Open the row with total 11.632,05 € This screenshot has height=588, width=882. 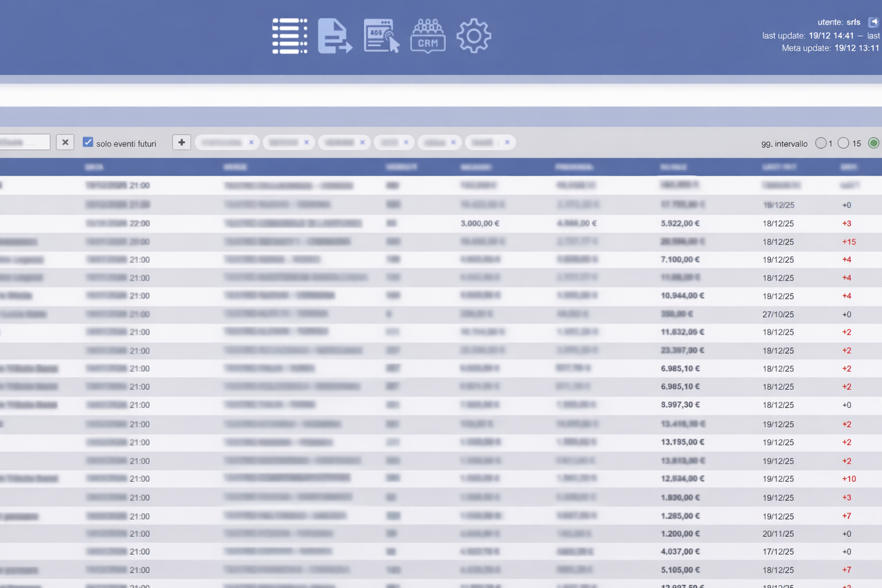[682, 332]
